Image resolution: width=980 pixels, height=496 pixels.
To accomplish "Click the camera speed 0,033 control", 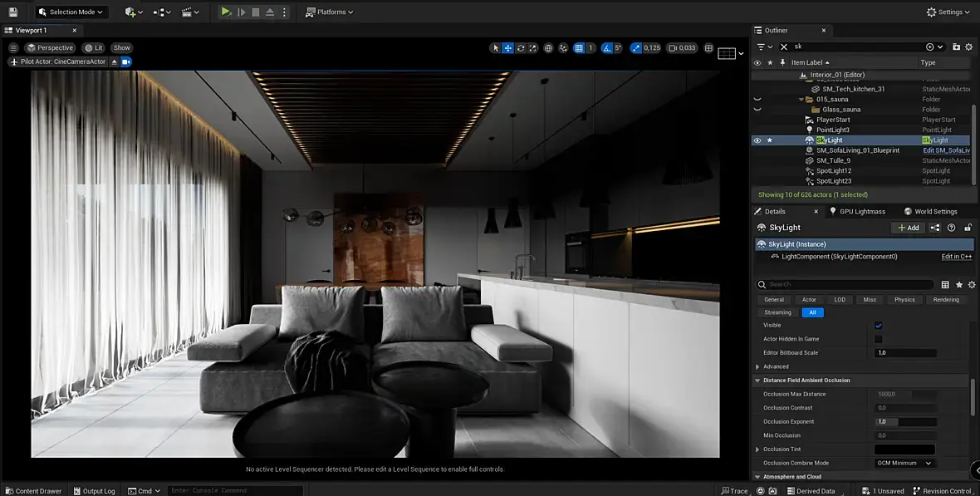I will (x=682, y=48).
